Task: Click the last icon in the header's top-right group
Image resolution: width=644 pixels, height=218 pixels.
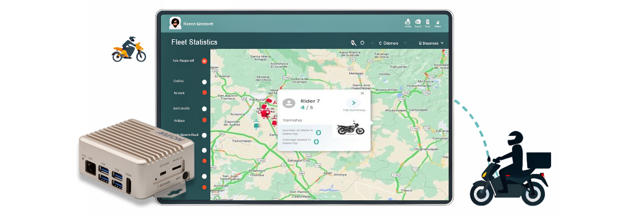Action: [438, 22]
